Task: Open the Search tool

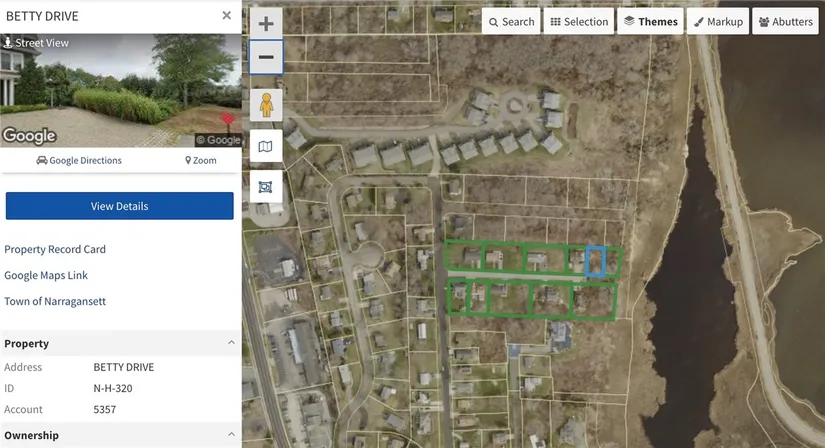Action: pos(511,22)
